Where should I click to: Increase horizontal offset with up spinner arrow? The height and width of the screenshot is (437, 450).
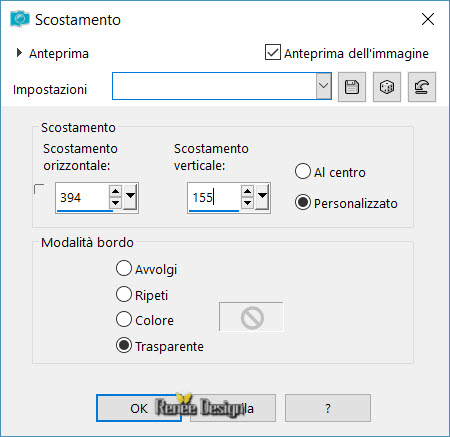[x=115, y=191]
